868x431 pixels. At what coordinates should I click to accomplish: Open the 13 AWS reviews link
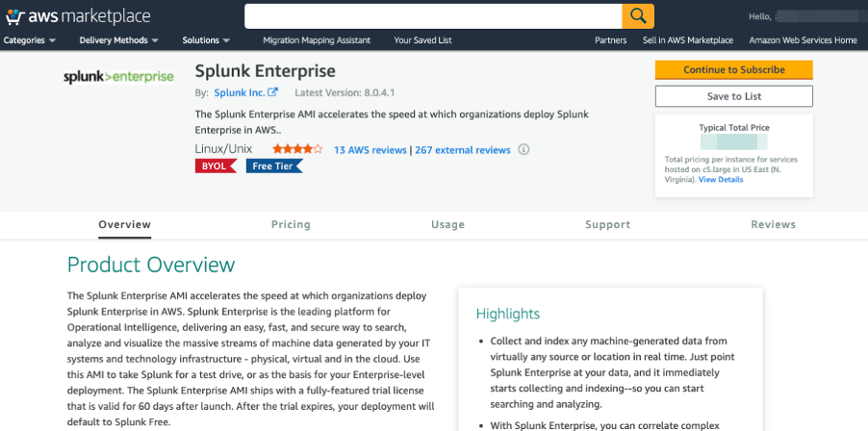[x=370, y=150]
